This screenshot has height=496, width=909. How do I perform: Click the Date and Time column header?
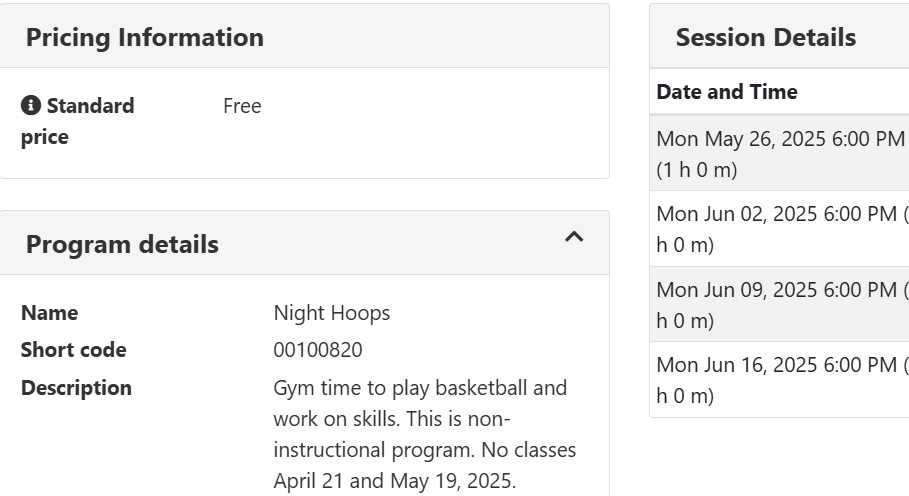point(727,92)
